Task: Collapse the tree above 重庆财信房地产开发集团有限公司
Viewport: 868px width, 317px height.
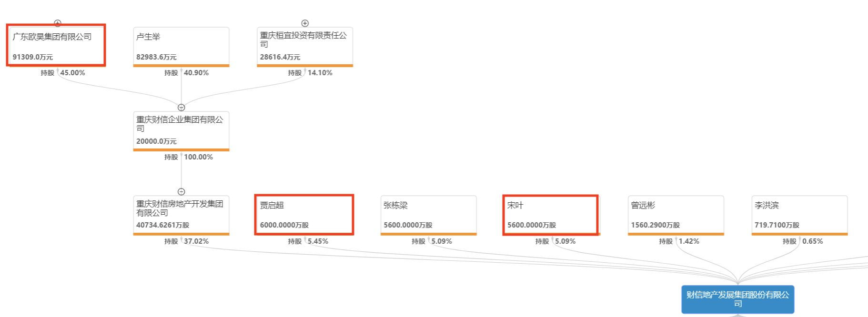Action: click(181, 192)
